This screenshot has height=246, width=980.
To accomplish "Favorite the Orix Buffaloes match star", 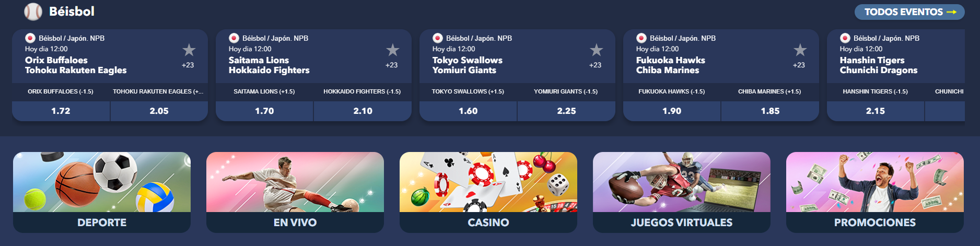I will [189, 50].
